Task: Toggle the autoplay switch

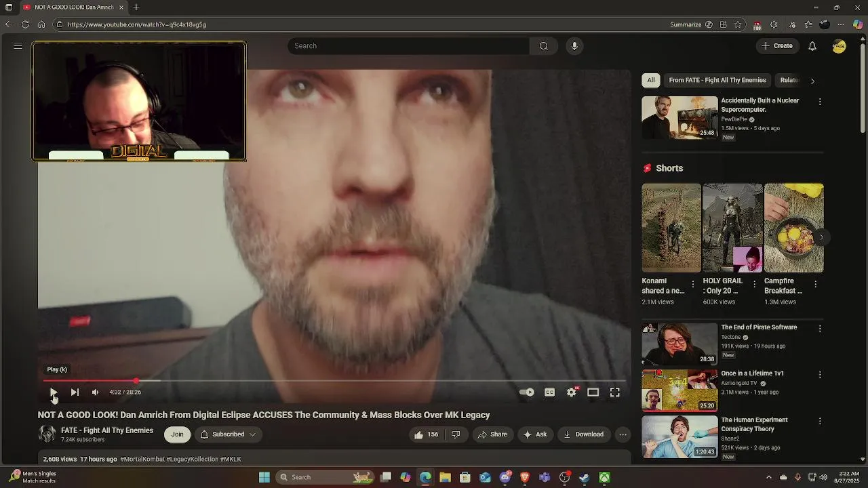Action: click(x=526, y=392)
